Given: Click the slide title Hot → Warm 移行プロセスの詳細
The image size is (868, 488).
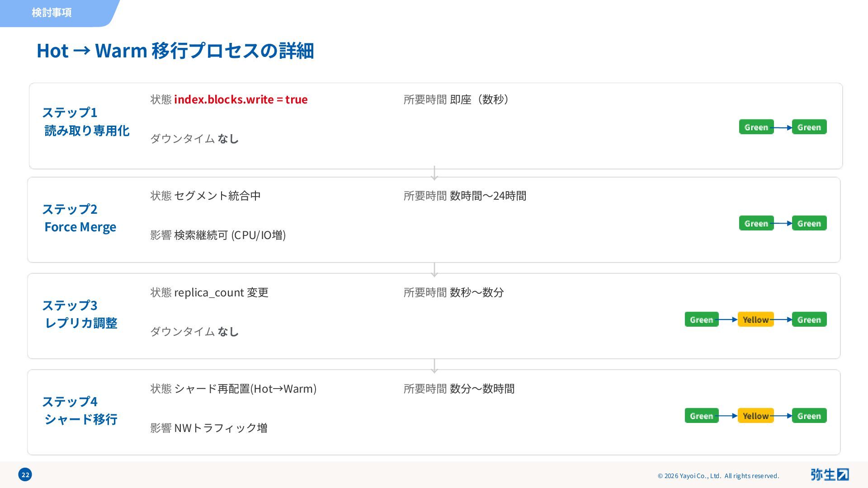Looking at the screenshot, I should 175,51.
